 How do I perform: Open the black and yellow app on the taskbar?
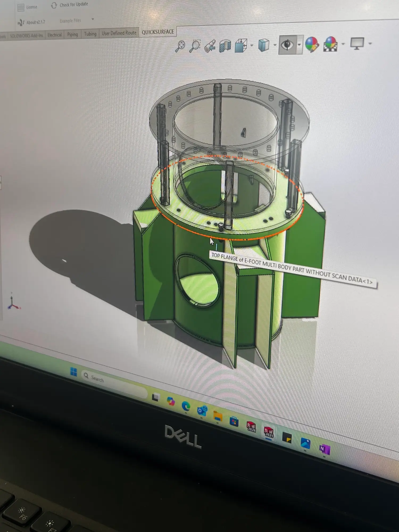coord(287,438)
